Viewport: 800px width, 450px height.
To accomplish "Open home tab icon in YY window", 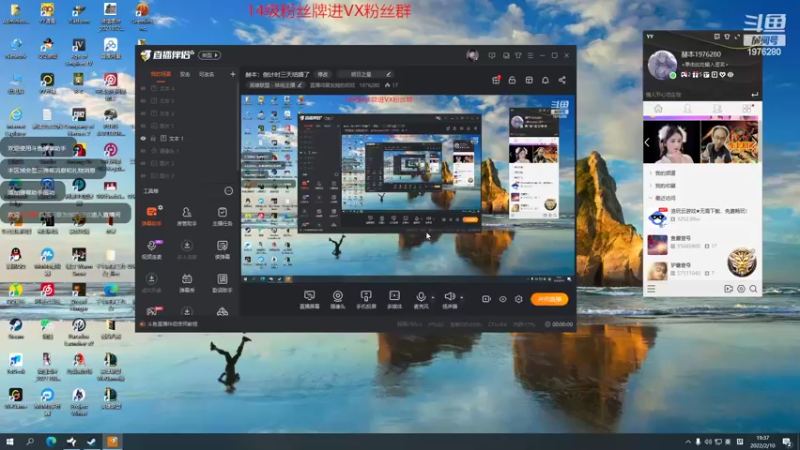I will (658, 109).
